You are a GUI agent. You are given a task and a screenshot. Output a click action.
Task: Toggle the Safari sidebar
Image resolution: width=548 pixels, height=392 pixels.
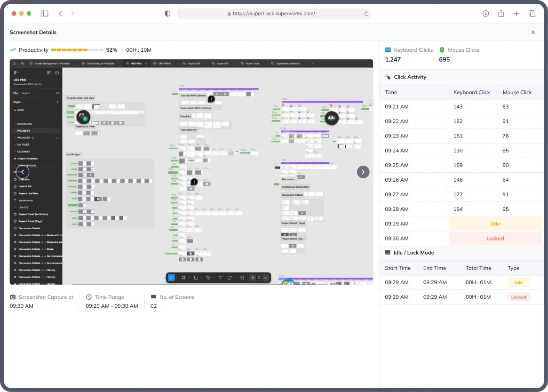(44, 13)
